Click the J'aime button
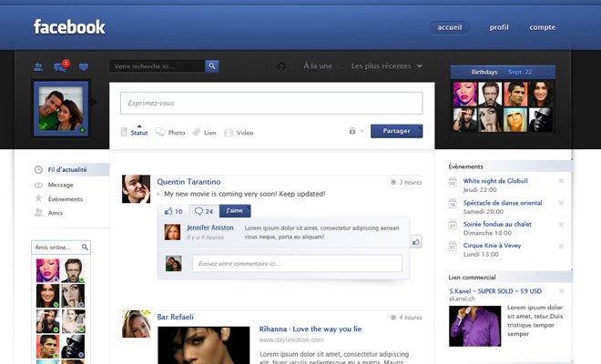601x364 pixels. 235,211
